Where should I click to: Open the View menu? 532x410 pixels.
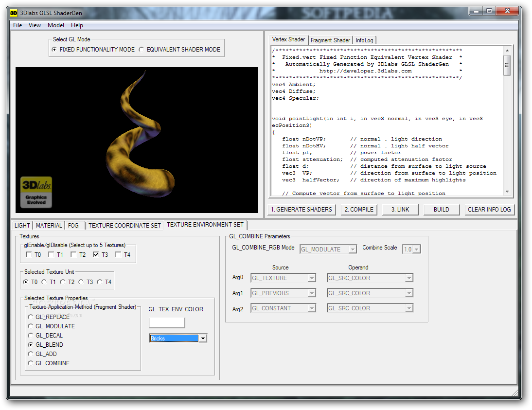point(35,25)
